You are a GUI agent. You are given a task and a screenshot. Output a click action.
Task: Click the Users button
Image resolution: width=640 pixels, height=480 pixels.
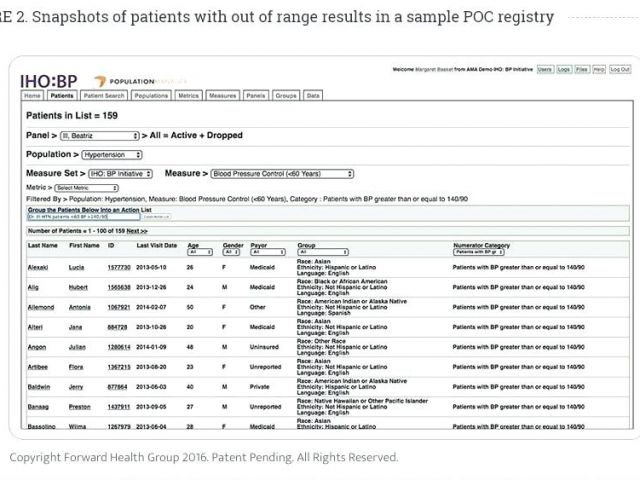pos(545,69)
